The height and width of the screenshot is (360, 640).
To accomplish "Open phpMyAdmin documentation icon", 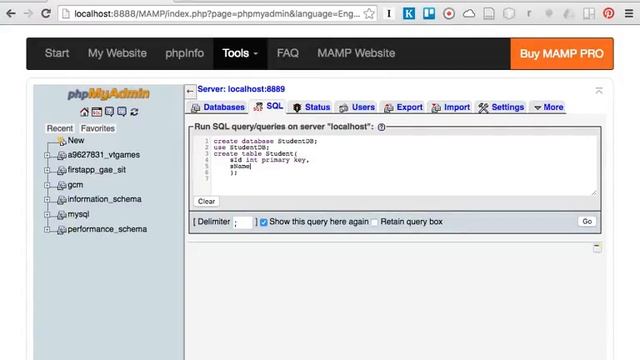I will click(x=109, y=112).
